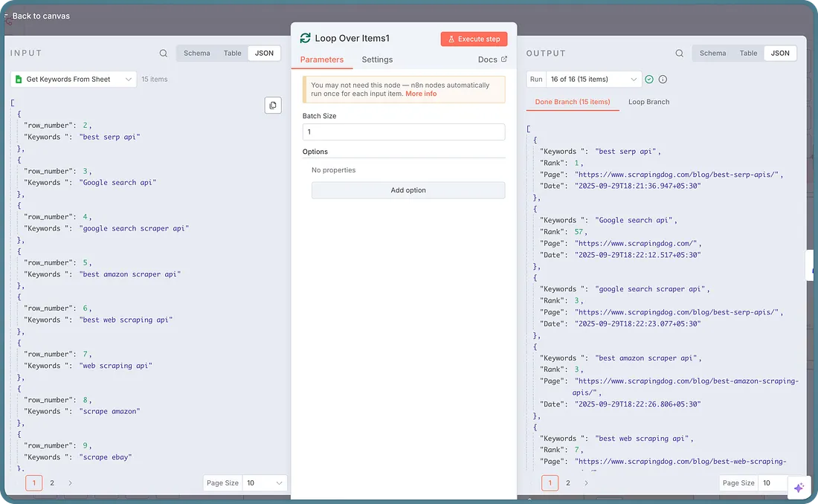Go to next input page arrow
Viewport: 818px width, 504px height.
[70, 483]
